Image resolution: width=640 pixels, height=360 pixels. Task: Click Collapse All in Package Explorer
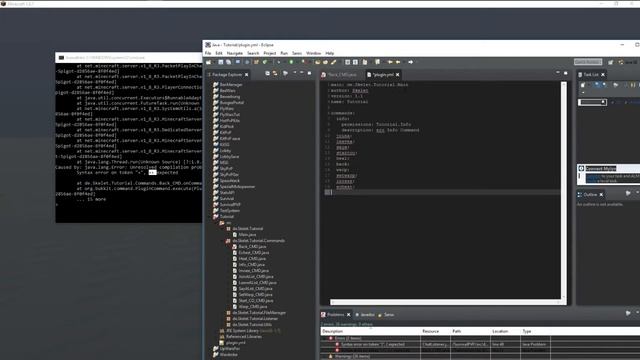click(x=267, y=73)
